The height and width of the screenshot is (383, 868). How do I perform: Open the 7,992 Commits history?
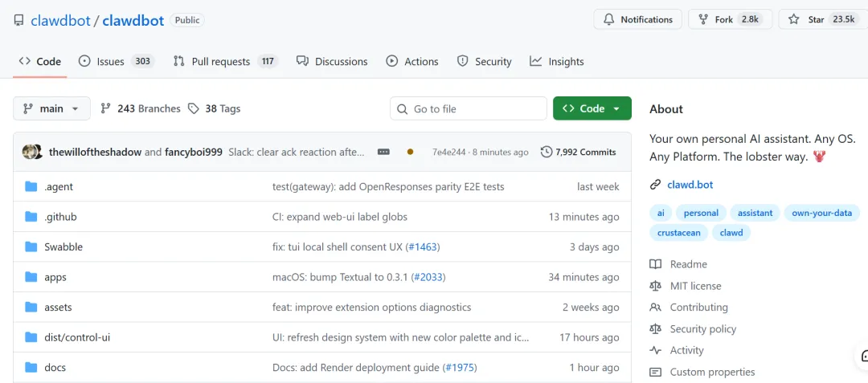point(578,152)
